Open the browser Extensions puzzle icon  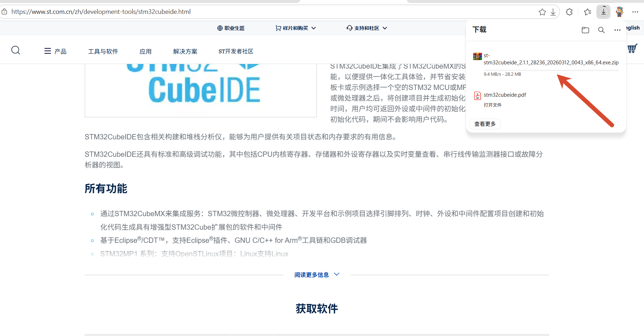coord(569,12)
